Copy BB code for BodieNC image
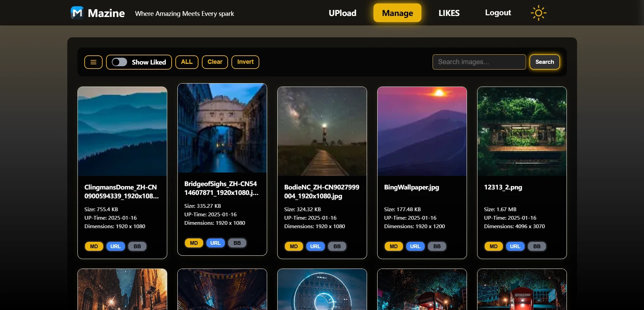Screen dimensions: 644x310 point(337,246)
